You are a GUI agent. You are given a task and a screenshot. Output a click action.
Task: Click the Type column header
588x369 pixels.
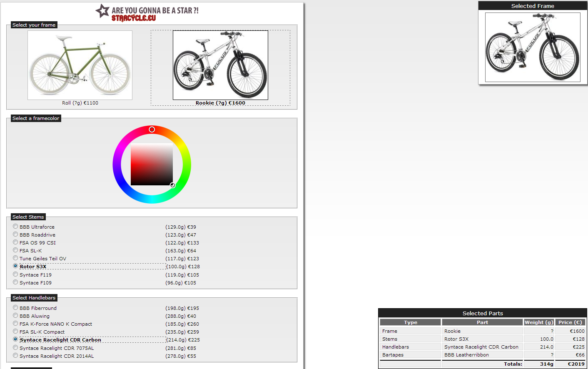410,322
